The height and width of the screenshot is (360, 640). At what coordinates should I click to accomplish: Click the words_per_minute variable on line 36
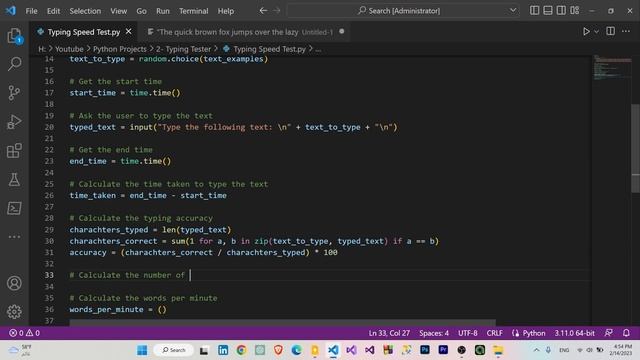tap(107, 309)
